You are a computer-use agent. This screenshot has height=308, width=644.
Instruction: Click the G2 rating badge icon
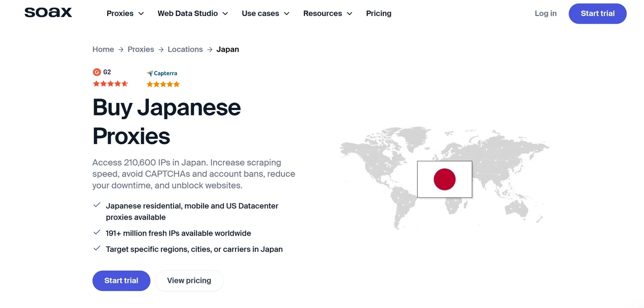[97, 72]
